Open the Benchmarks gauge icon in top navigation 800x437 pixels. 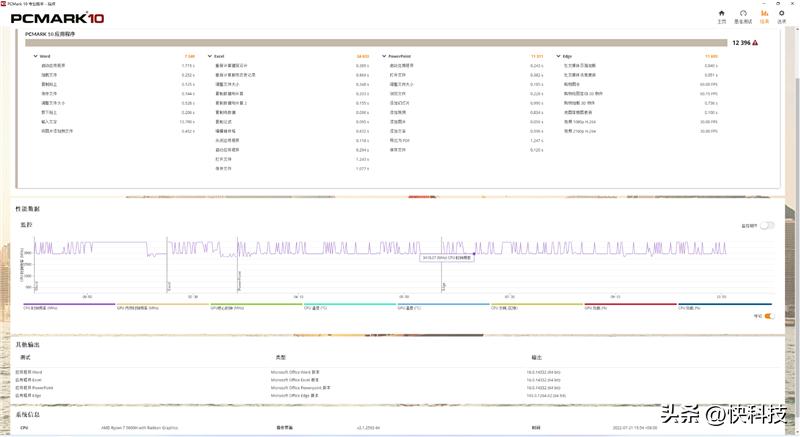point(743,17)
